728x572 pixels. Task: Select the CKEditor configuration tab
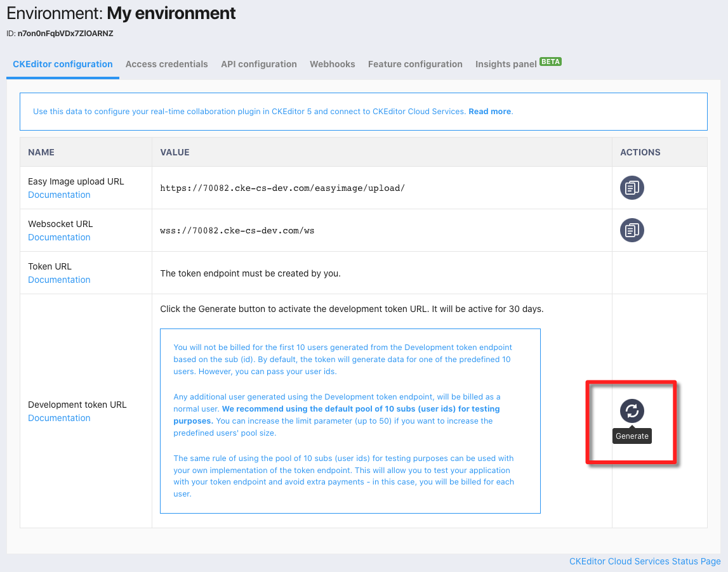click(62, 64)
